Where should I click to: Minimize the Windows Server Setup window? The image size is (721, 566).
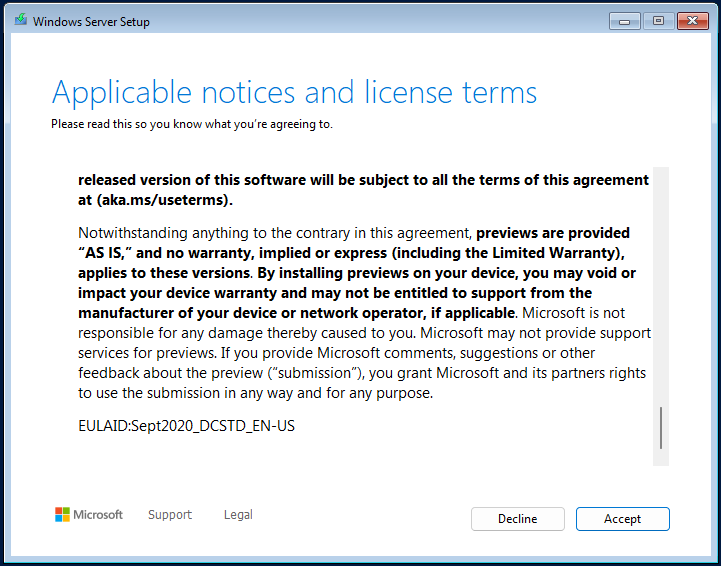click(x=624, y=21)
